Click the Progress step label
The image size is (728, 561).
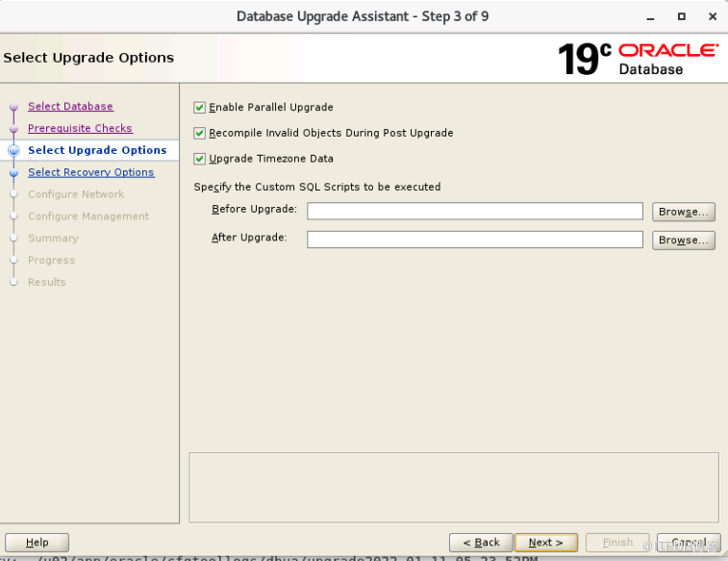pos(51,260)
